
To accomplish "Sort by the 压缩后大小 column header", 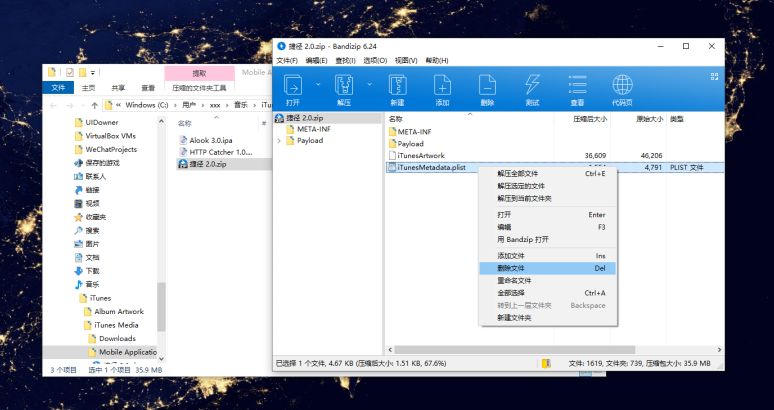I will 590,119.
